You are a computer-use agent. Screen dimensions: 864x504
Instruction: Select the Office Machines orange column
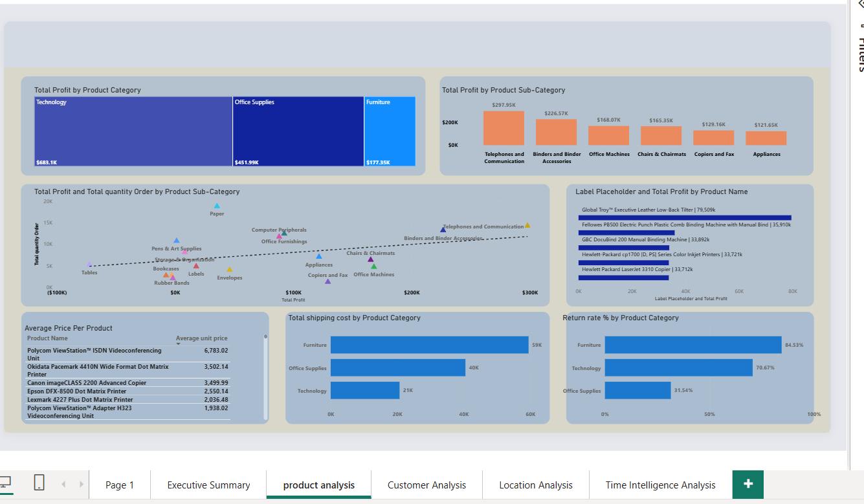pos(608,135)
